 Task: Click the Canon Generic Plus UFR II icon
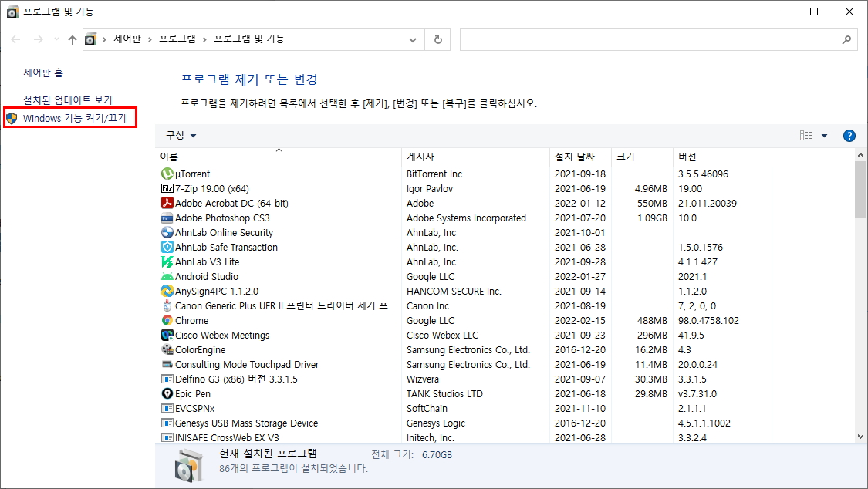[x=167, y=306]
